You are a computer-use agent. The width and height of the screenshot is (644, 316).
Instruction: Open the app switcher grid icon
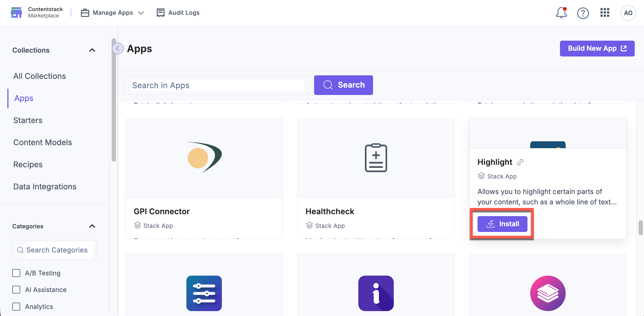[605, 13]
